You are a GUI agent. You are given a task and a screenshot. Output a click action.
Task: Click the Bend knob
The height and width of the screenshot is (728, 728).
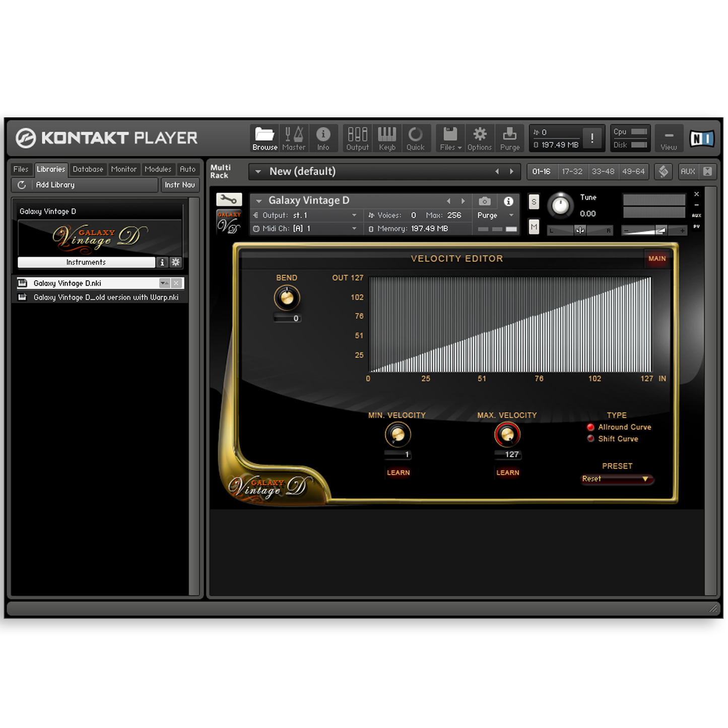[x=287, y=298]
